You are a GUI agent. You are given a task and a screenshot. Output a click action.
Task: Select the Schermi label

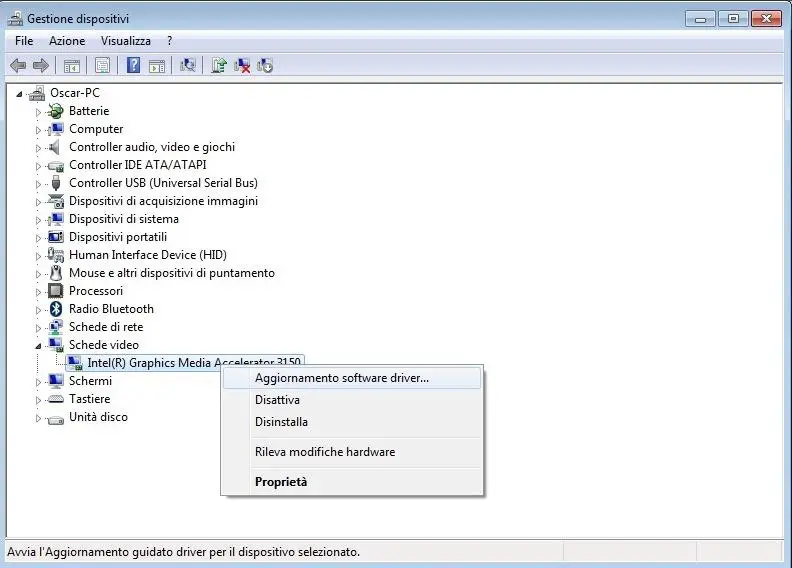coord(90,381)
